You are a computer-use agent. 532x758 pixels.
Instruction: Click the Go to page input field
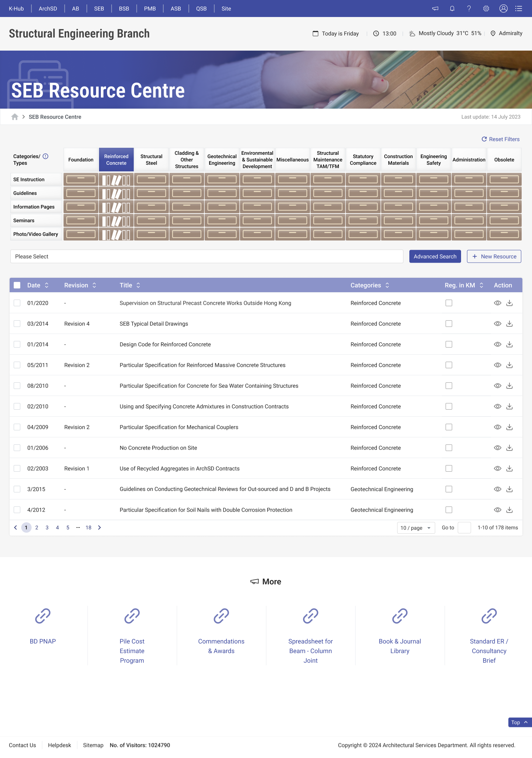(x=464, y=527)
